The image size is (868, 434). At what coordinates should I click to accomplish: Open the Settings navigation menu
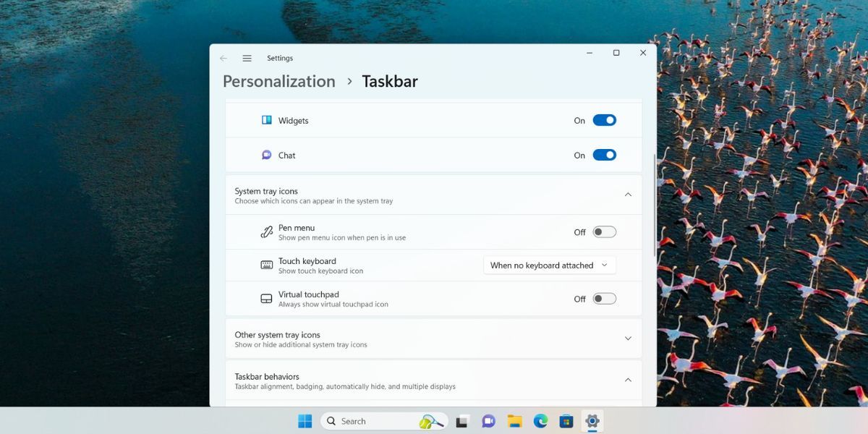[x=247, y=58]
